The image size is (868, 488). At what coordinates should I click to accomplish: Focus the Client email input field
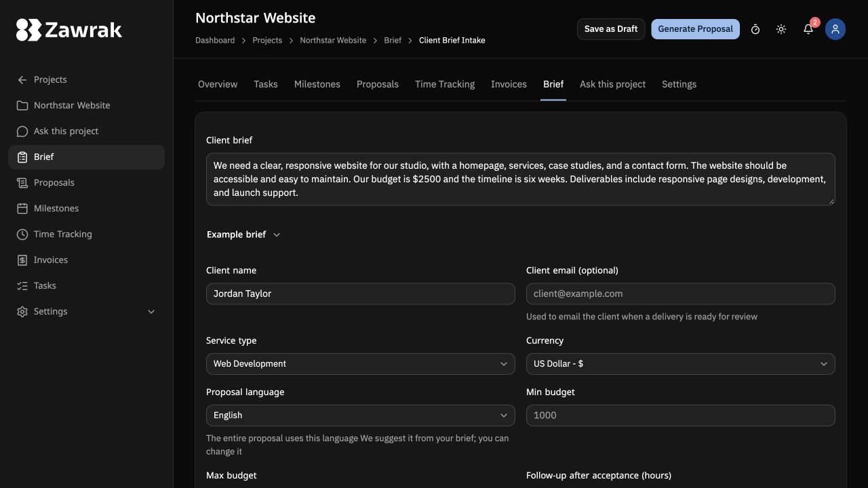click(x=681, y=294)
